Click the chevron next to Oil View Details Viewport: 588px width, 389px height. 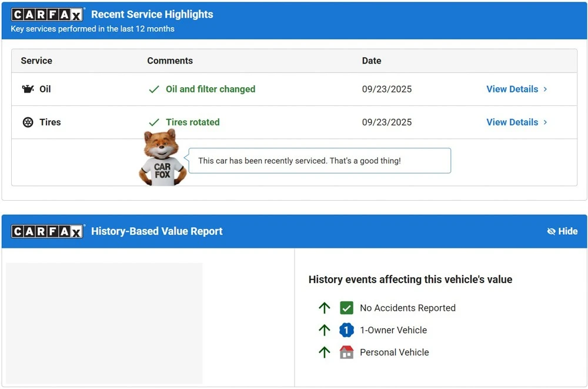point(545,89)
